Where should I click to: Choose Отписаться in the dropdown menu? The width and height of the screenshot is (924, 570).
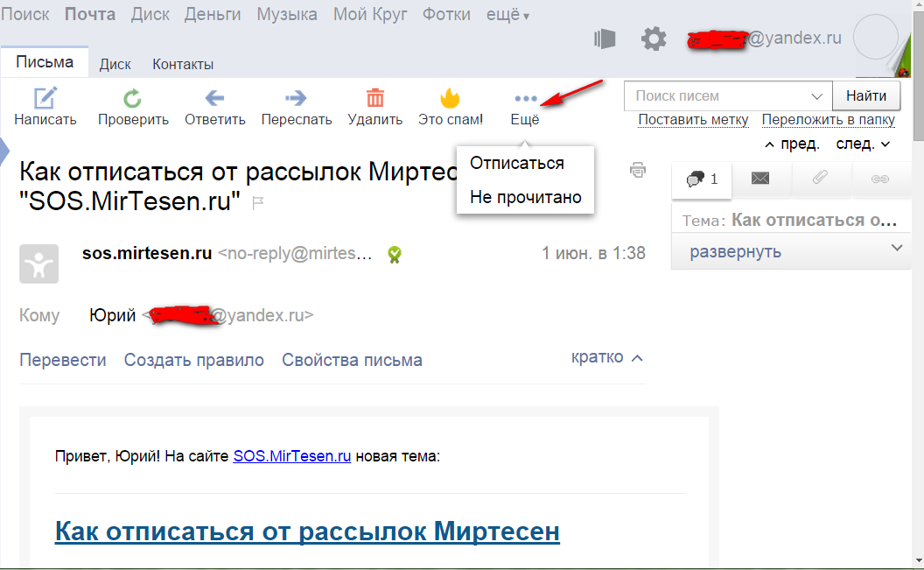517,163
